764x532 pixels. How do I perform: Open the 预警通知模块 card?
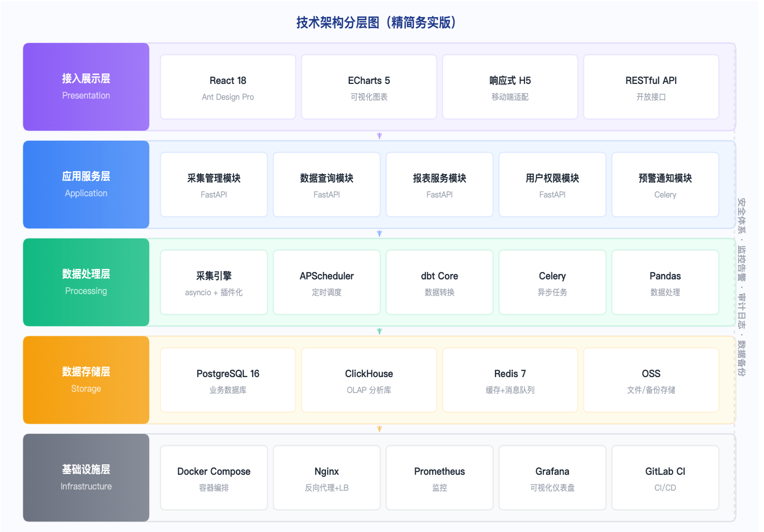(665, 185)
